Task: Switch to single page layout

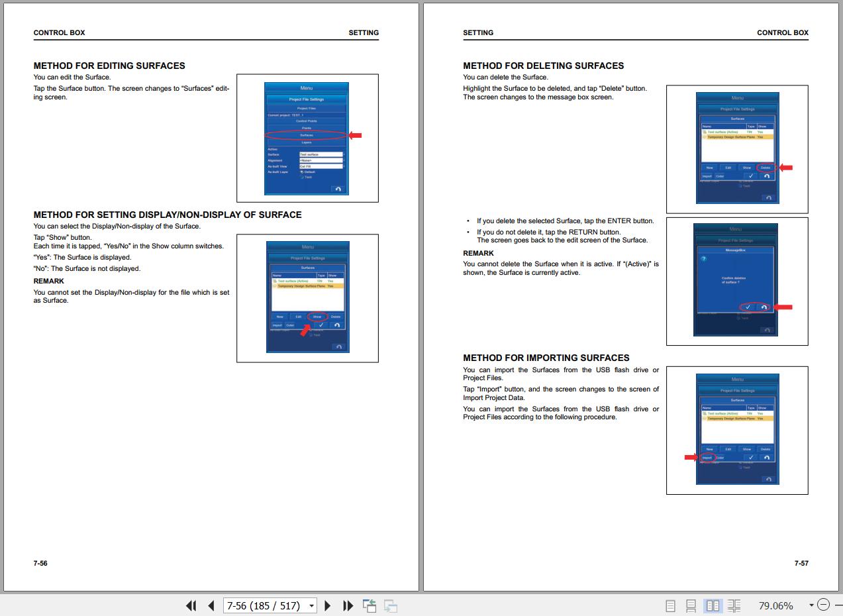Action: click(x=670, y=605)
